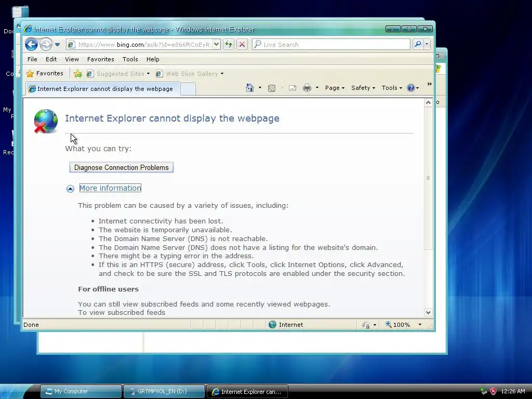Refresh the page with the green arrows icon
The width and height of the screenshot is (532, 399).
click(x=229, y=45)
